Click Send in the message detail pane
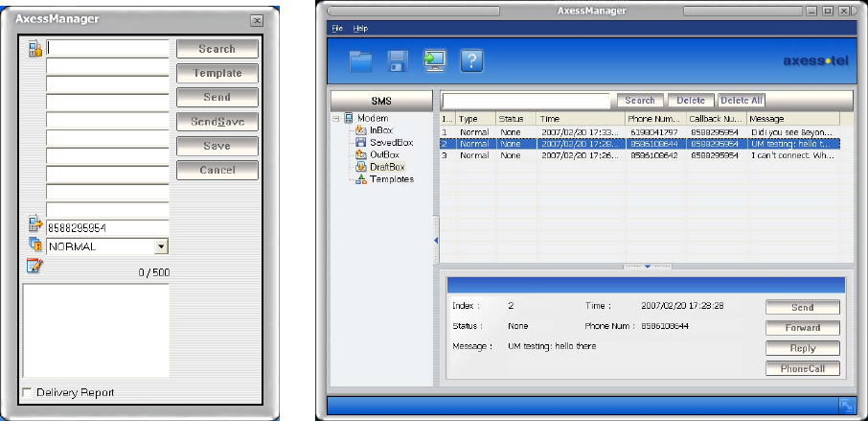868x421 pixels. 803,308
